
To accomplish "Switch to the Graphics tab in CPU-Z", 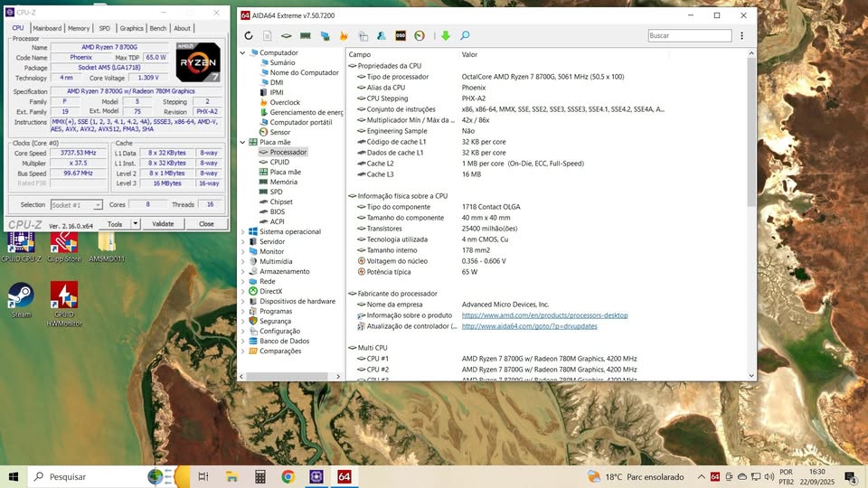I will point(131,28).
